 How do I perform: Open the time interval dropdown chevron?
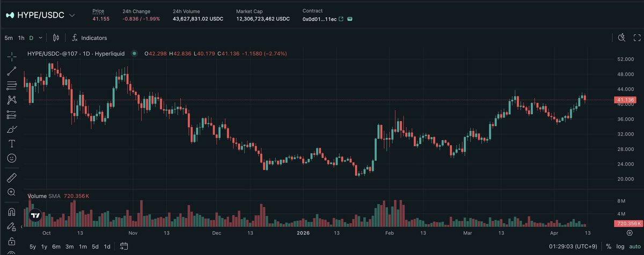(40, 38)
